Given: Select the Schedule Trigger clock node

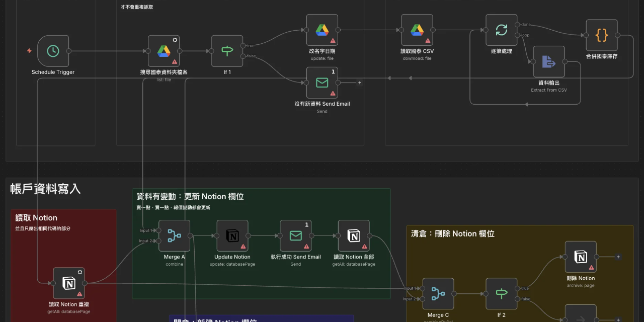Looking at the screenshot, I should click(53, 51).
